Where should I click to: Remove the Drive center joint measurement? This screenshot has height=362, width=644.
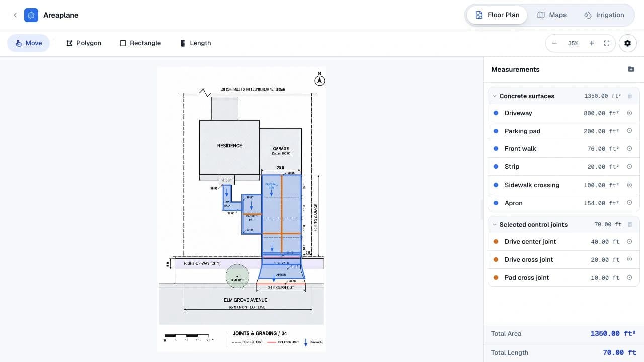[x=629, y=242]
